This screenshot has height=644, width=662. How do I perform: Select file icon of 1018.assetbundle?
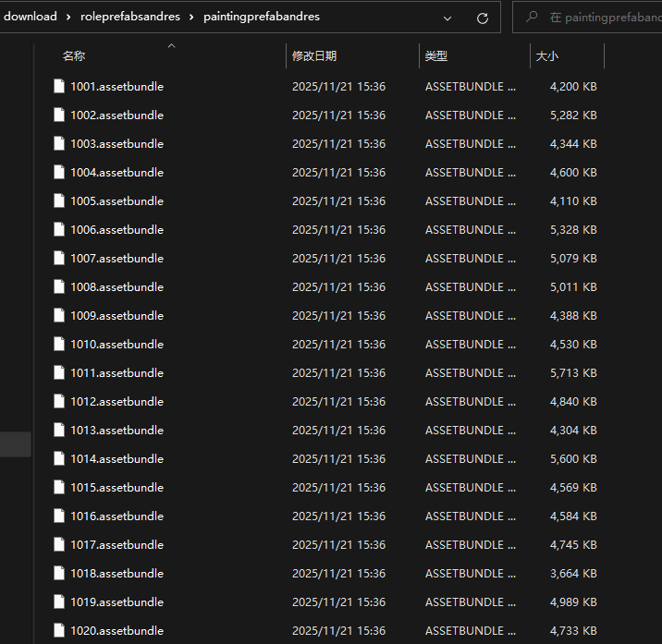[59, 574]
